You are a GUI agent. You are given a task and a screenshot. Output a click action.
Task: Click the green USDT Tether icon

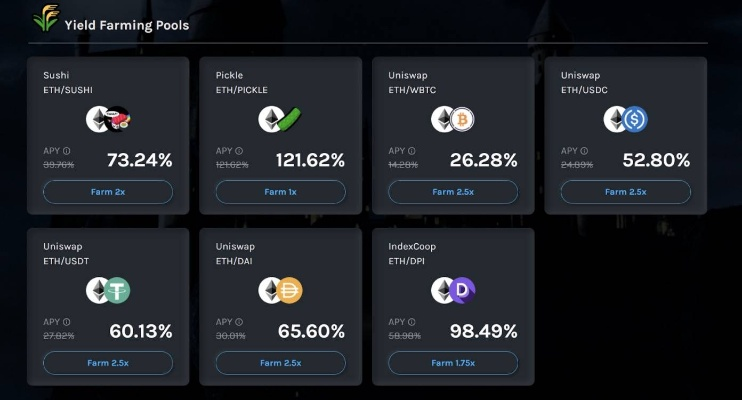coord(119,291)
